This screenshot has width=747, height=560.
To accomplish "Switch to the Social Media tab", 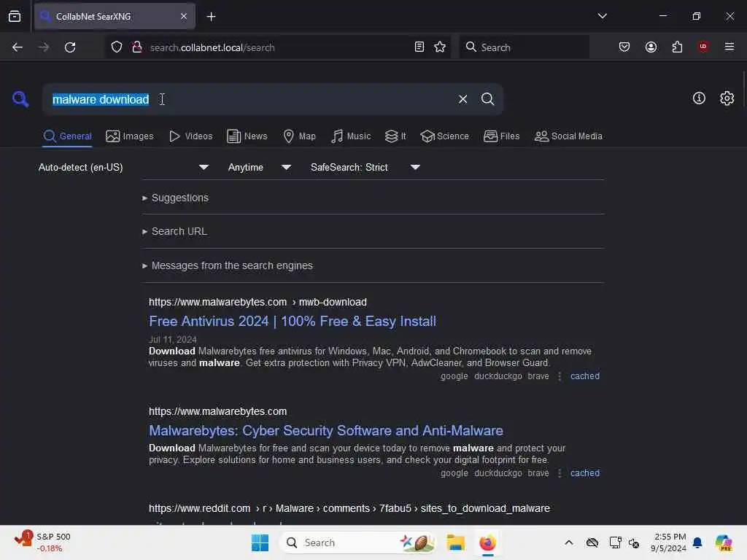I will click(x=568, y=136).
